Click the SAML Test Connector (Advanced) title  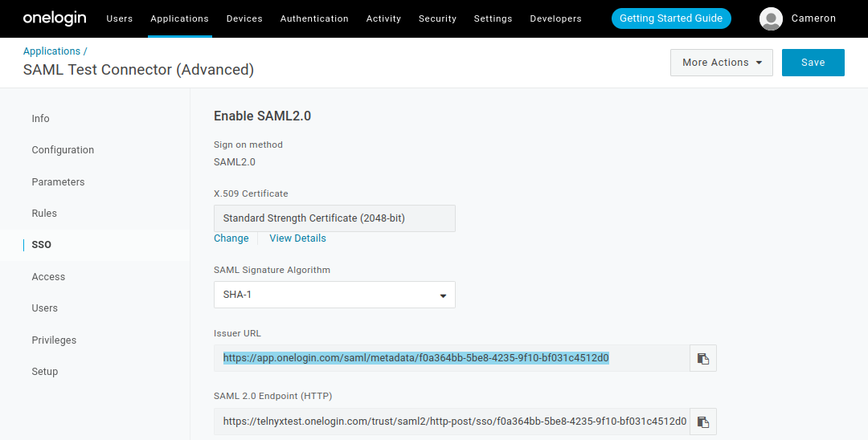click(x=138, y=70)
